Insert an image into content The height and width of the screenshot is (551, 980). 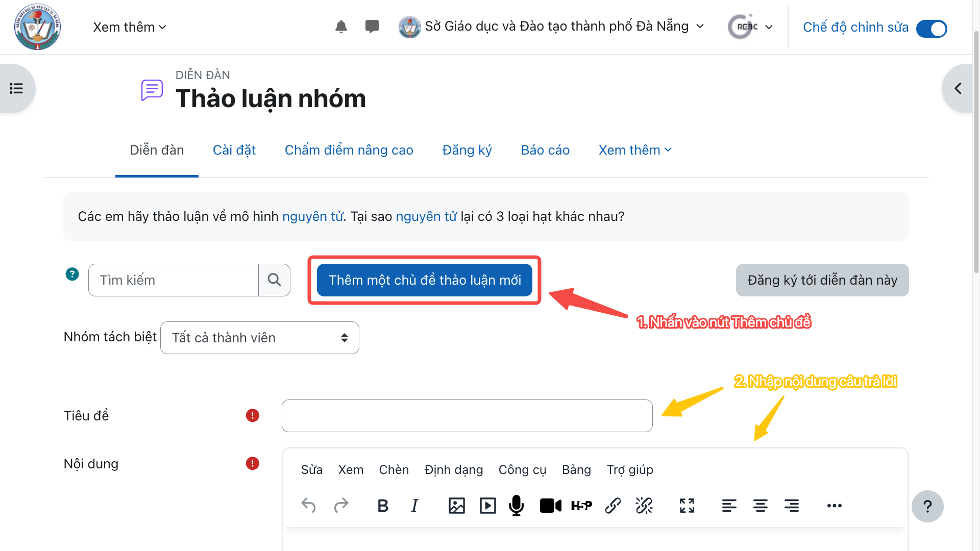coord(456,506)
